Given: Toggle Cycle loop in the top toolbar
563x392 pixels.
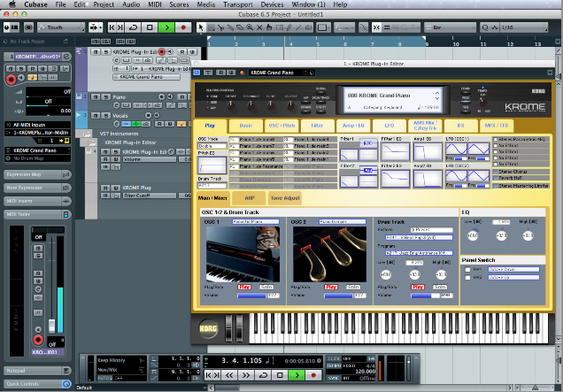Looking at the screenshot, I should [133, 27].
